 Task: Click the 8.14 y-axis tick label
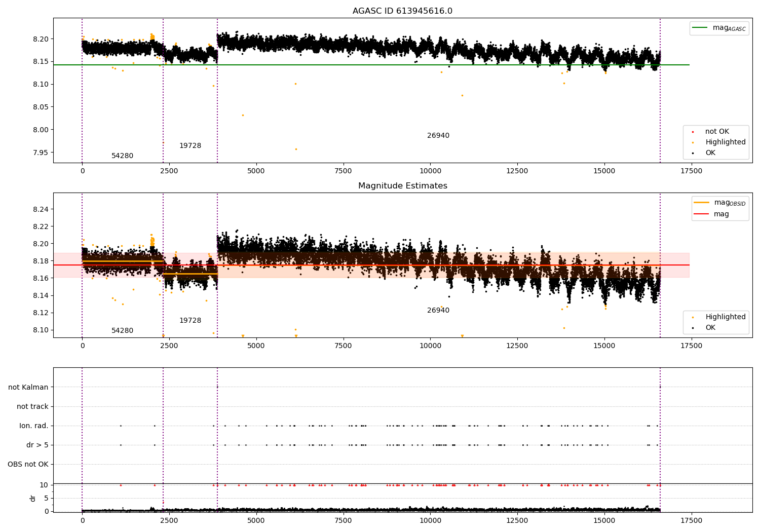(x=40, y=295)
